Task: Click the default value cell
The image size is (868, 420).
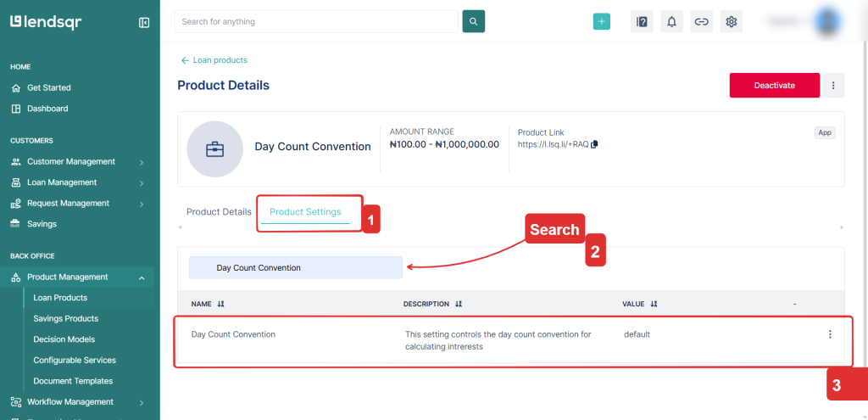Action: point(637,334)
